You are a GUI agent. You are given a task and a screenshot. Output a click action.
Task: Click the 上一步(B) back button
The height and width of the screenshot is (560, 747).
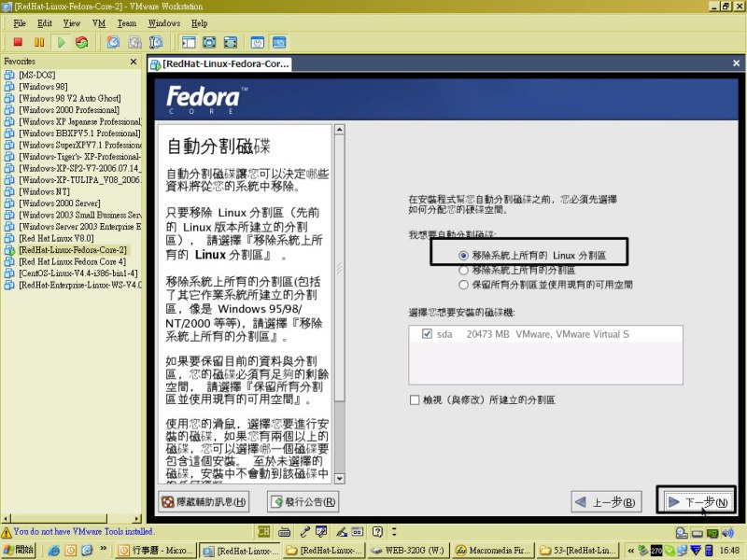[606, 502]
